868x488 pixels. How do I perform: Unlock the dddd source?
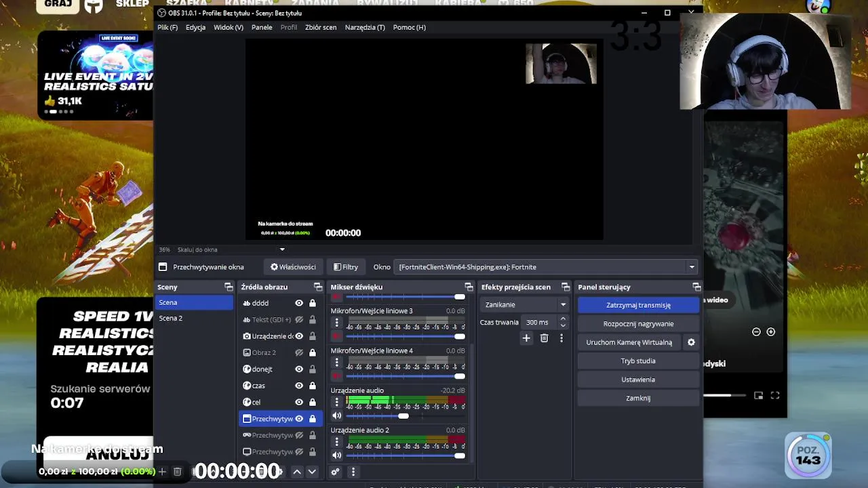(x=313, y=303)
